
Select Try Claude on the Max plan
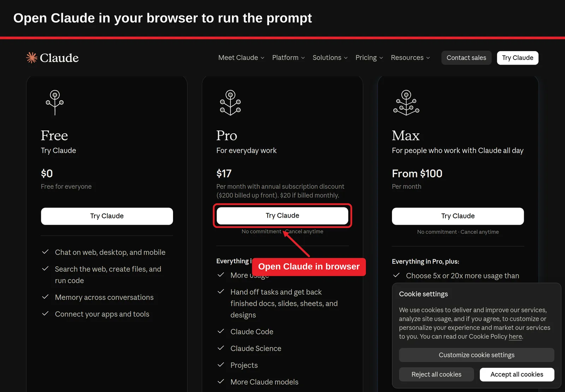click(458, 216)
